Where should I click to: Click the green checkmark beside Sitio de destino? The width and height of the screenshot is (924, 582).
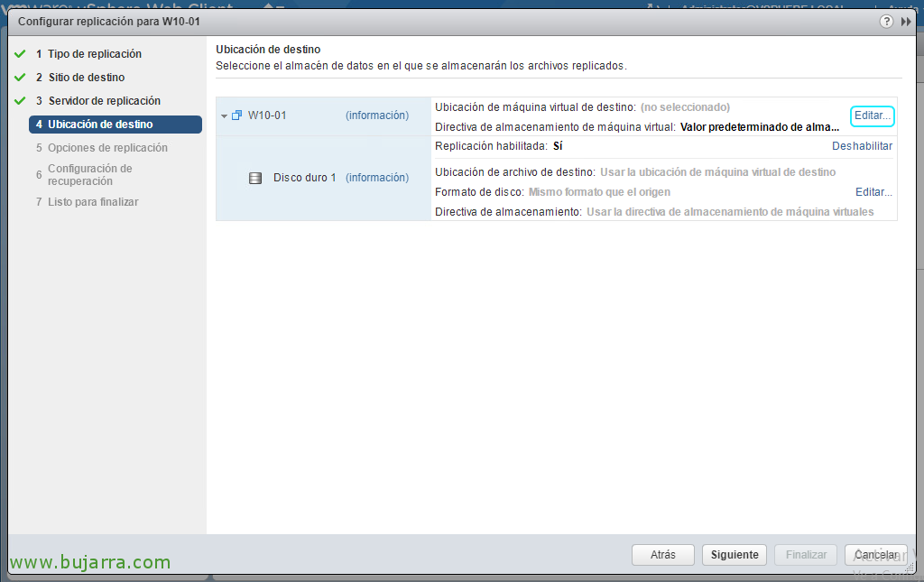pyautogui.click(x=20, y=78)
